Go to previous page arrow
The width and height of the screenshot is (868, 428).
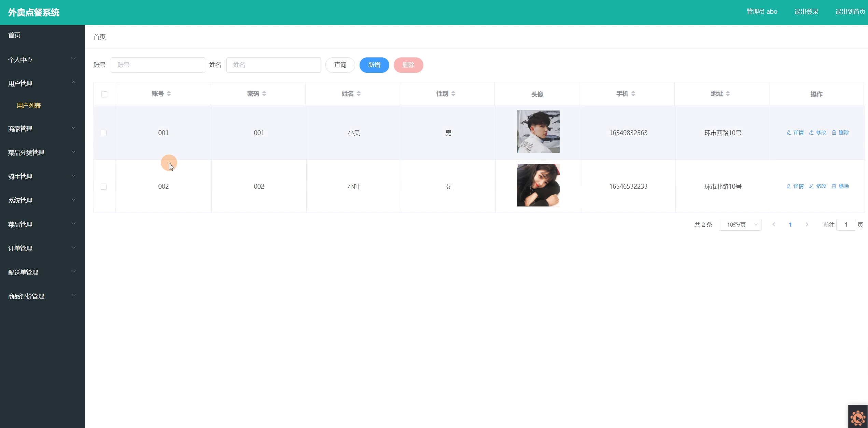point(774,225)
